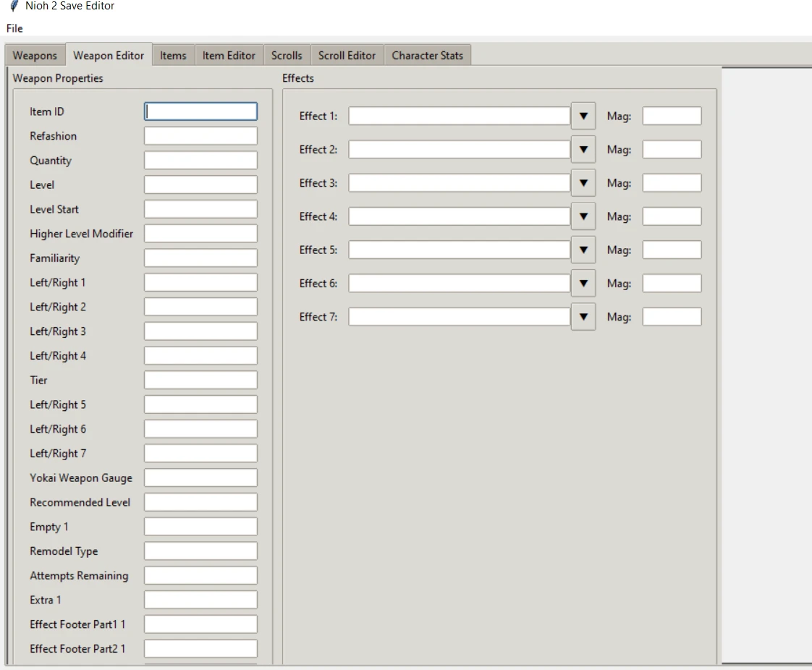Click the feather app icon in title bar

pyautogui.click(x=14, y=7)
